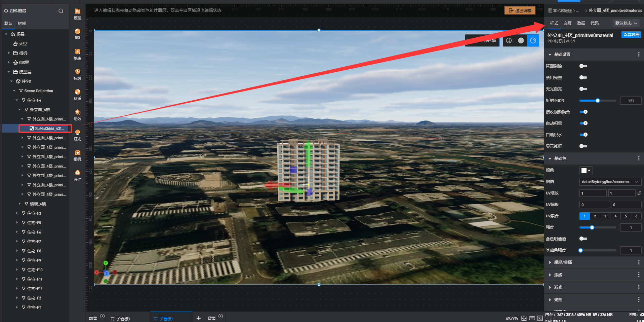Open the 模型 component category
This screenshot has height=322, width=644.
[x=77, y=13]
